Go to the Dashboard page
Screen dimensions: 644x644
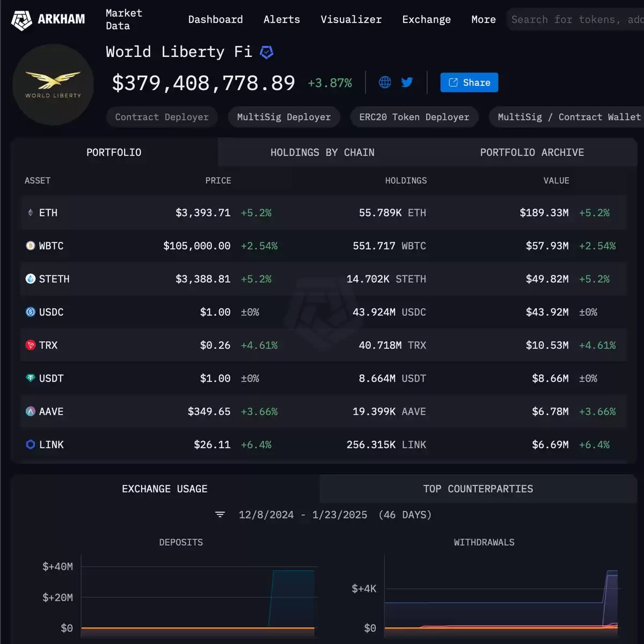215,19
